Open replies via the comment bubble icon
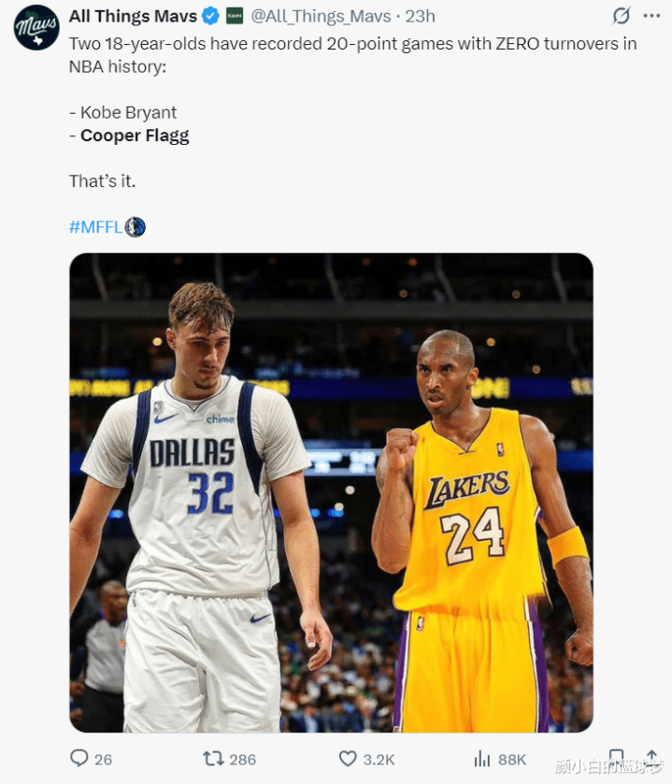This screenshot has width=672, height=784. point(79,758)
